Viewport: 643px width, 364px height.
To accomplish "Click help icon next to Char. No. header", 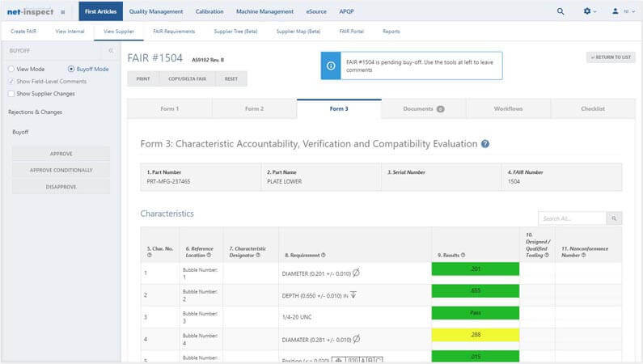I will tap(150, 255).
